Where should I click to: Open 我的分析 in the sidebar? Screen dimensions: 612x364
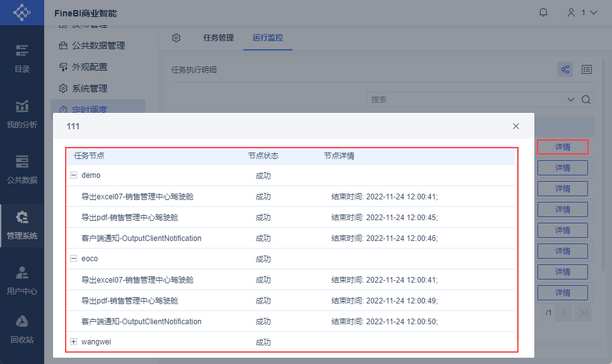(x=22, y=115)
